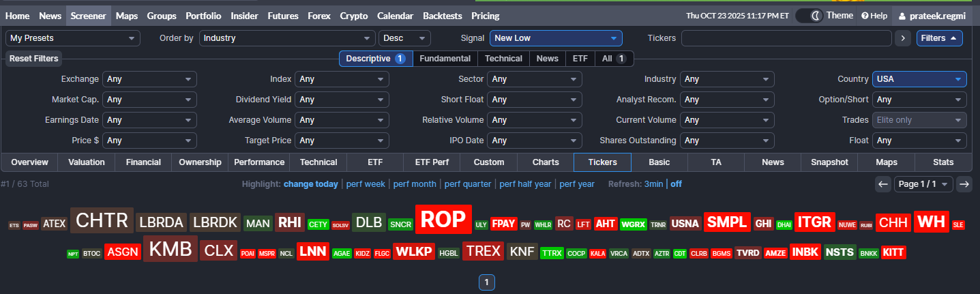Open the WLKP ticker tile
Screen dimensions: 980x294
click(415, 252)
